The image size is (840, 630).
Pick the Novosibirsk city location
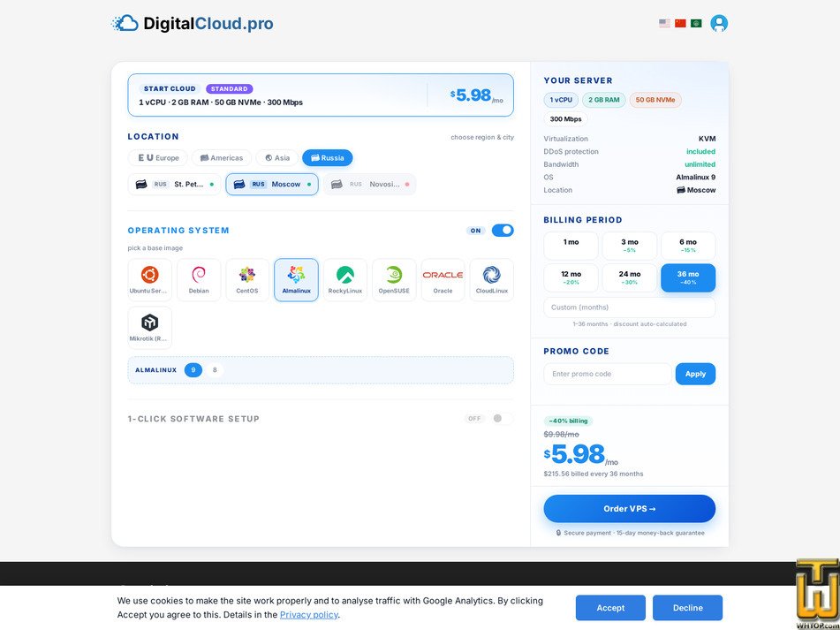tap(369, 185)
